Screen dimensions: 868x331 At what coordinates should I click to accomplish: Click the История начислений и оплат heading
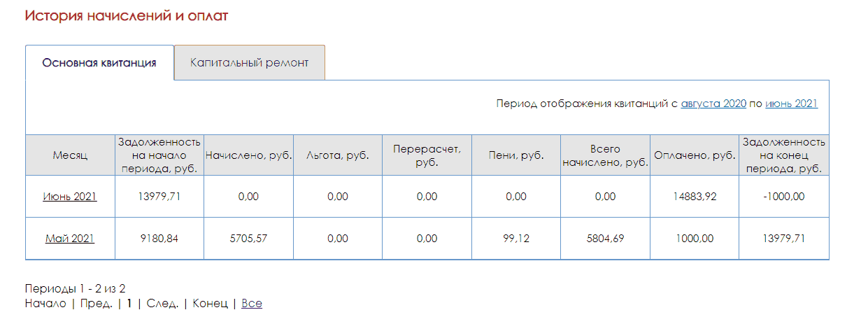(x=127, y=15)
